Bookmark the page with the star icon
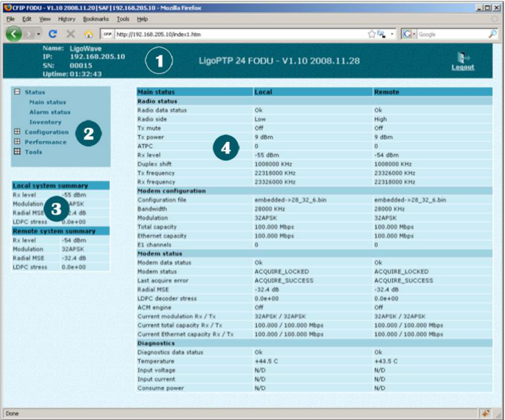The width and height of the screenshot is (505, 420). tap(371, 35)
